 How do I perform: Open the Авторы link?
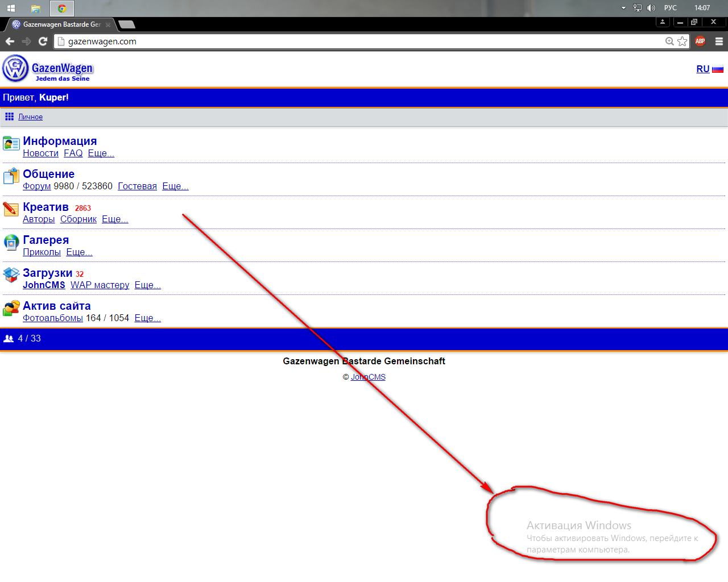pyautogui.click(x=39, y=219)
